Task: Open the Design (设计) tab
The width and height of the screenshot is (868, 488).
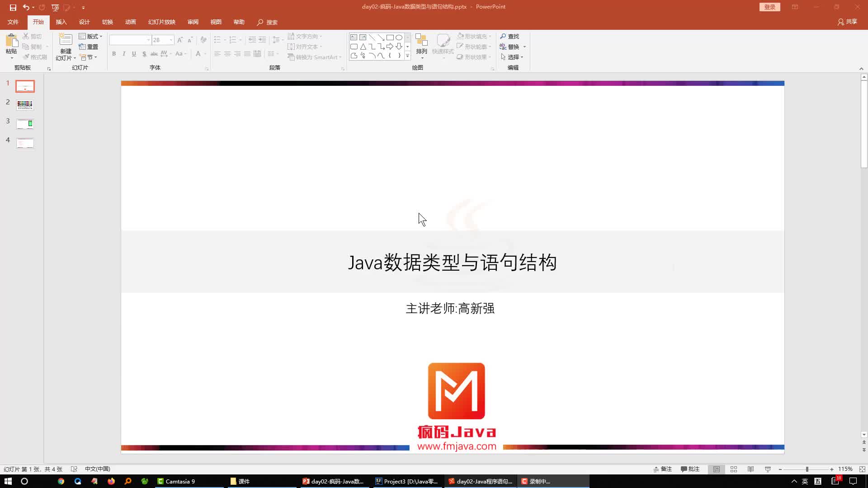Action: (84, 22)
